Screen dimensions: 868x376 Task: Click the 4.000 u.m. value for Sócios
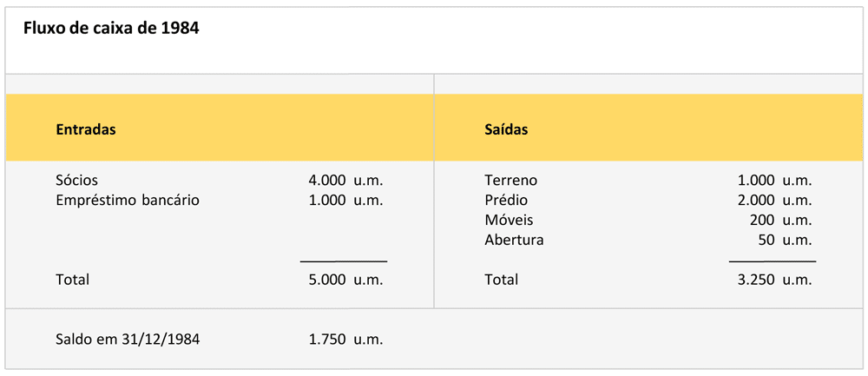pos(345,181)
